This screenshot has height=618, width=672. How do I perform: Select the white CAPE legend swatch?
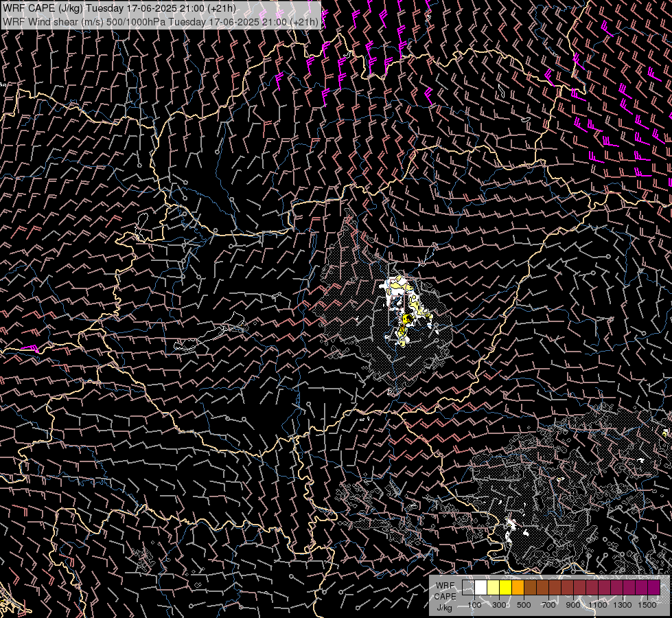tap(481, 588)
